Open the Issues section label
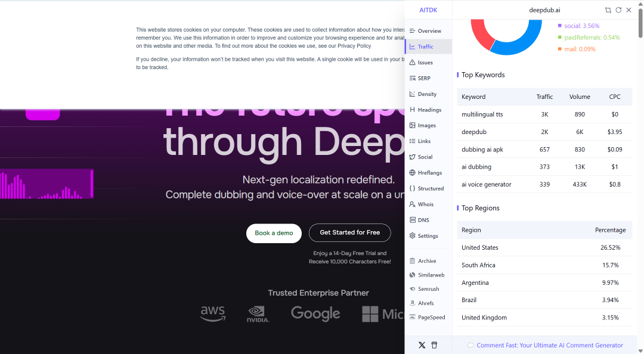This screenshot has width=644, height=354. pyautogui.click(x=426, y=63)
